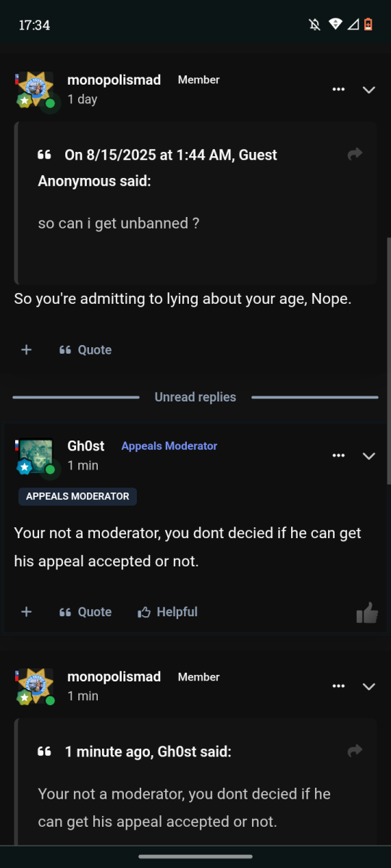Tap Appeals Moderator role label beside Gh0st
The image size is (391, 868).
pyautogui.click(x=169, y=446)
